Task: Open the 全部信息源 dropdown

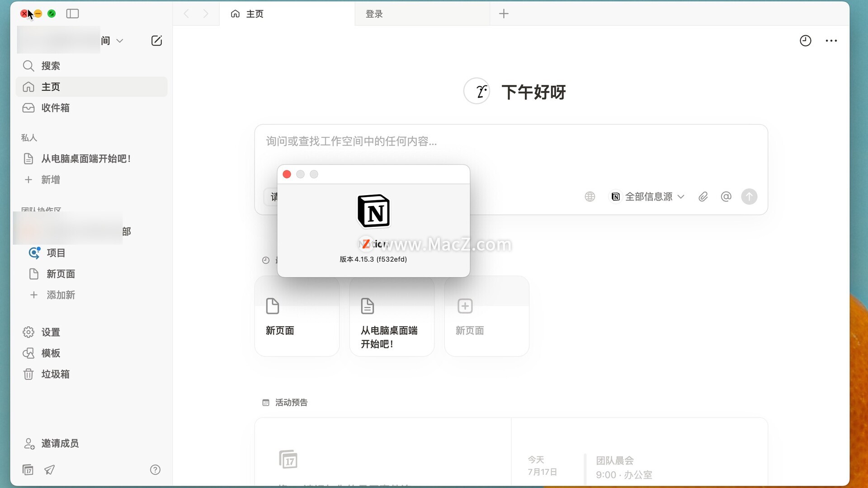Action: coord(647,197)
